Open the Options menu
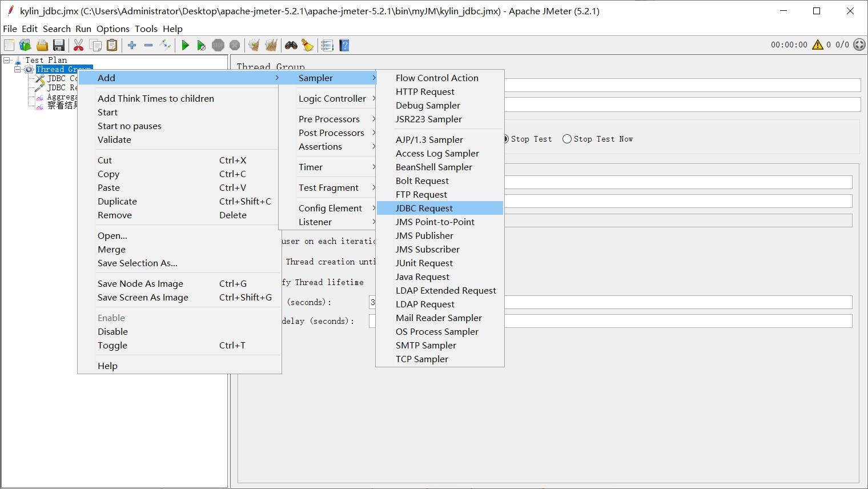Viewport: 868px width, 489px height. (x=113, y=29)
